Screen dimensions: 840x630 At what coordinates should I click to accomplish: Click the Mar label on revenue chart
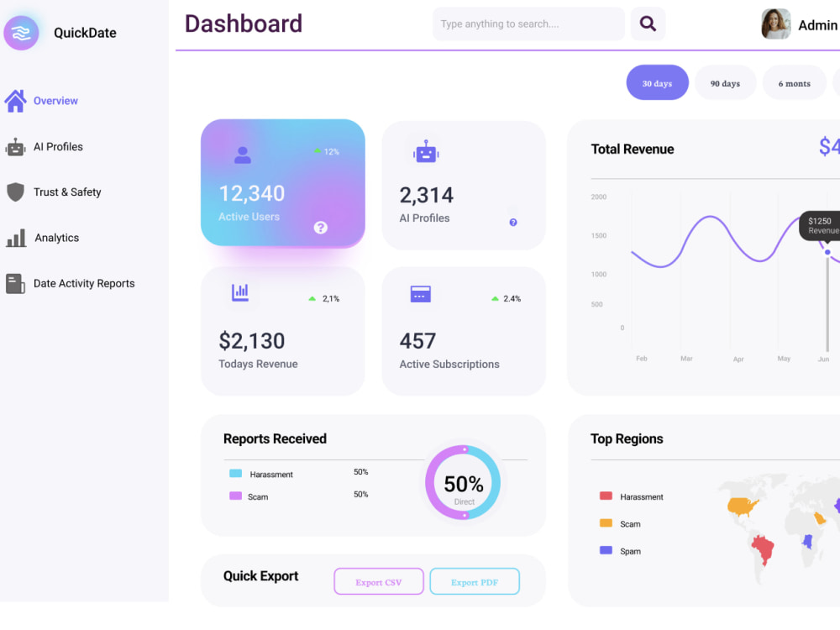pyautogui.click(x=687, y=359)
